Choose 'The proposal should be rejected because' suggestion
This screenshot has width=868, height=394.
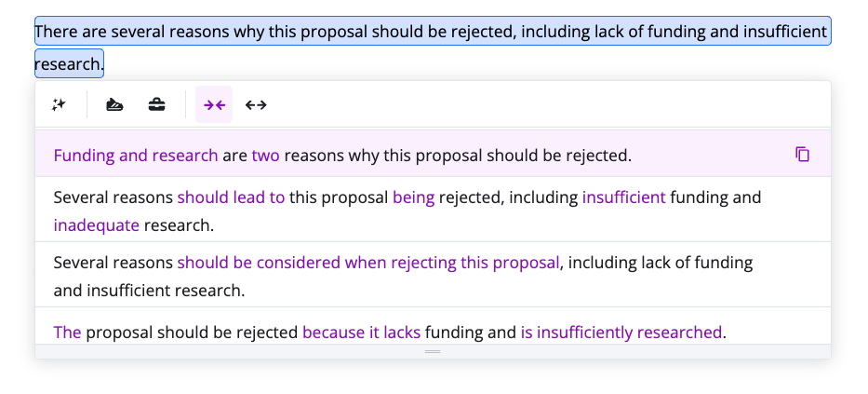(433, 327)
